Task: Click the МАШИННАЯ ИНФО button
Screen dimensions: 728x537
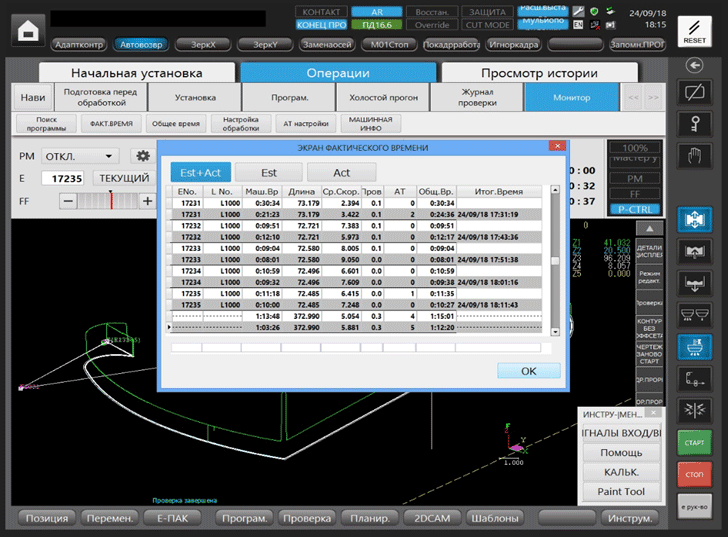Action: click(x=370, y=123)
